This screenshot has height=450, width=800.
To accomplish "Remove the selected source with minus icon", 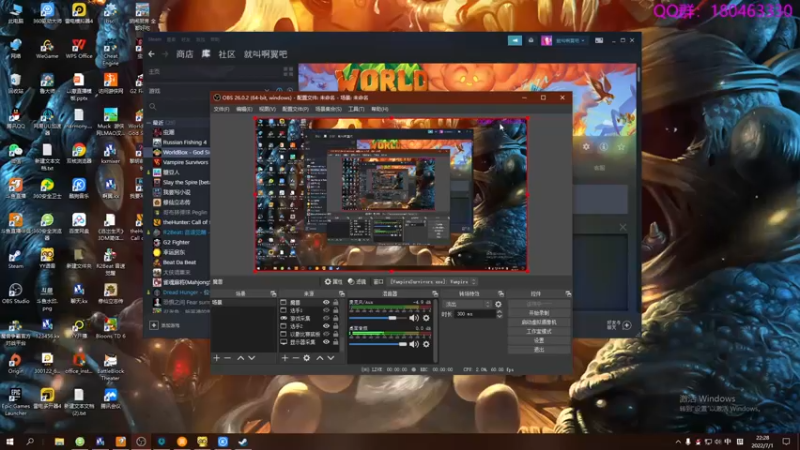I will pyautogui.click(x=295, y=358).
